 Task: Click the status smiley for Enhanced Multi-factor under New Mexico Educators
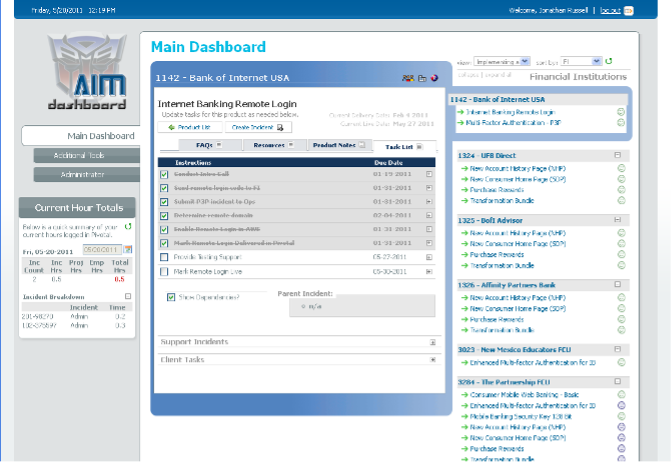click(x=621, y=362)
